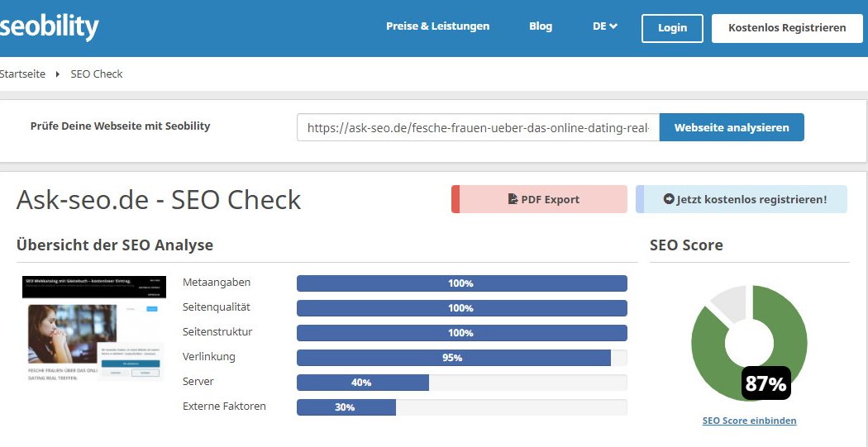Click the Seitenstruktur 100% progress bar

click(x=461, y=333)
